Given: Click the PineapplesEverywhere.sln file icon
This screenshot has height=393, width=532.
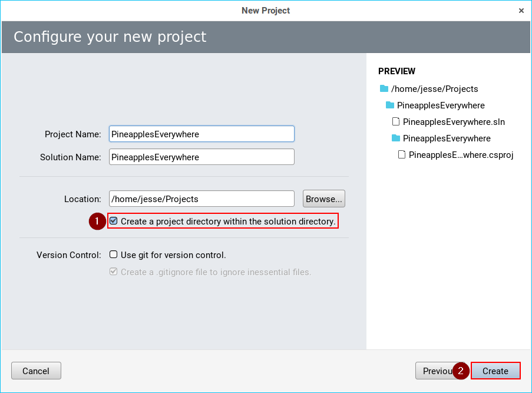Looking at the screenshot, I should tap(396, 122).
